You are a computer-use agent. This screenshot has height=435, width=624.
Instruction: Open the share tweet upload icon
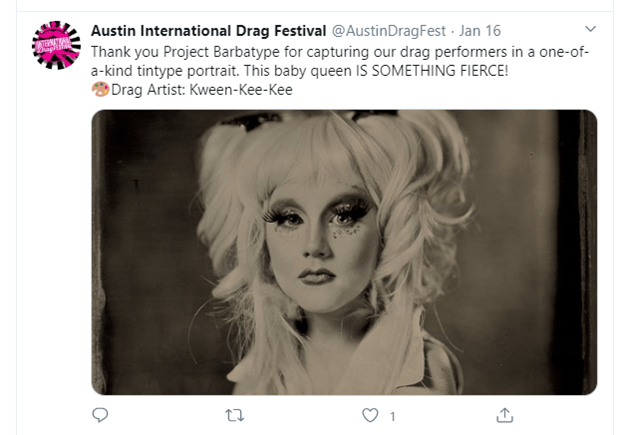[505, 415]
